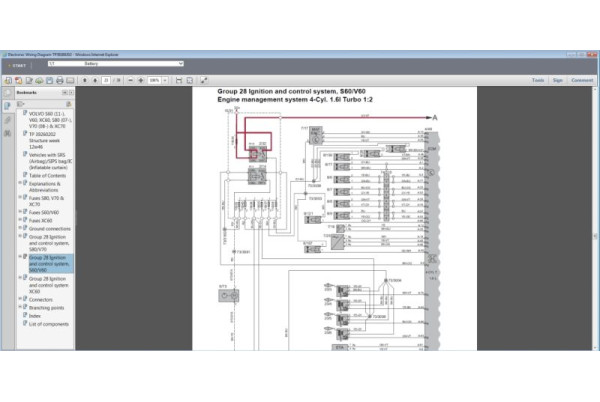Open the Attachments paperclip panel icon
The width and height of the screenshot is (600, 402).
[8, 119]
